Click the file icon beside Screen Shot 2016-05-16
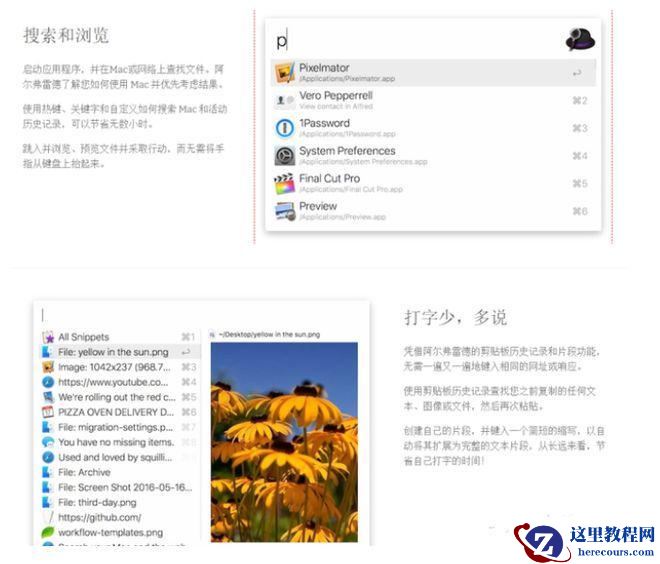The image size is (660, 564). click(48, 487)
